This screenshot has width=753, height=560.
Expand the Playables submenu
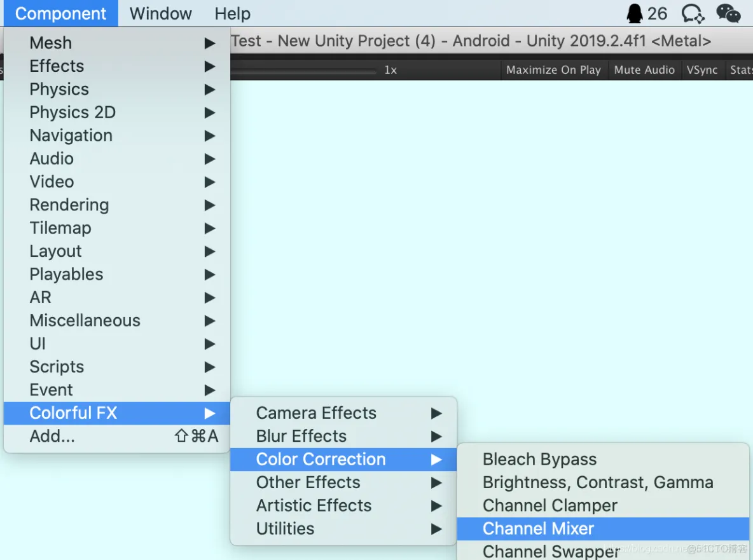[116, 274]
